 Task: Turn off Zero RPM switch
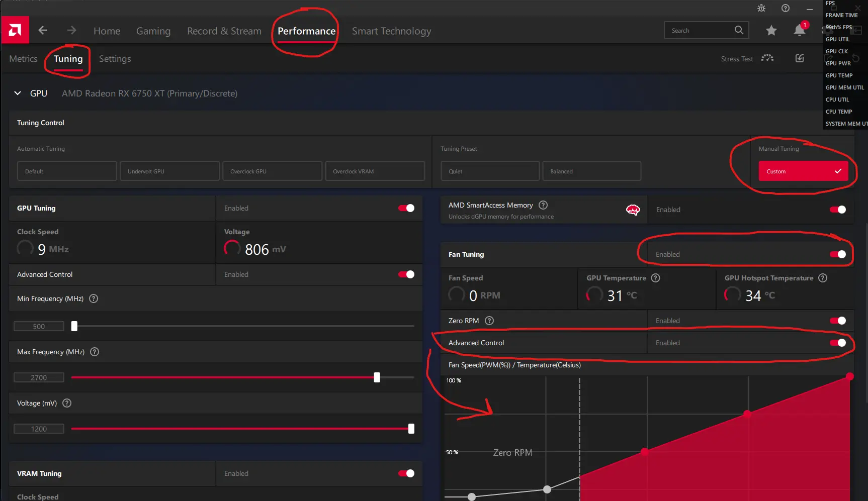click(838, 321)
